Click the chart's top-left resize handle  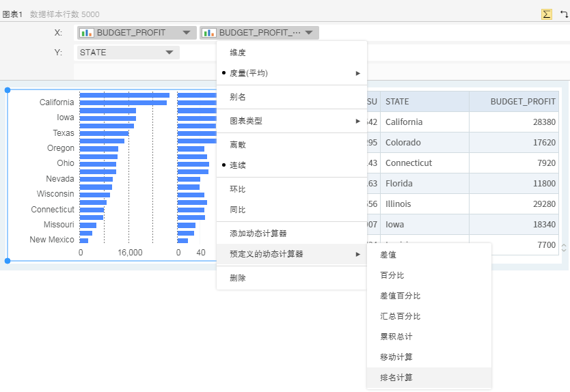[x=8, y=89]
